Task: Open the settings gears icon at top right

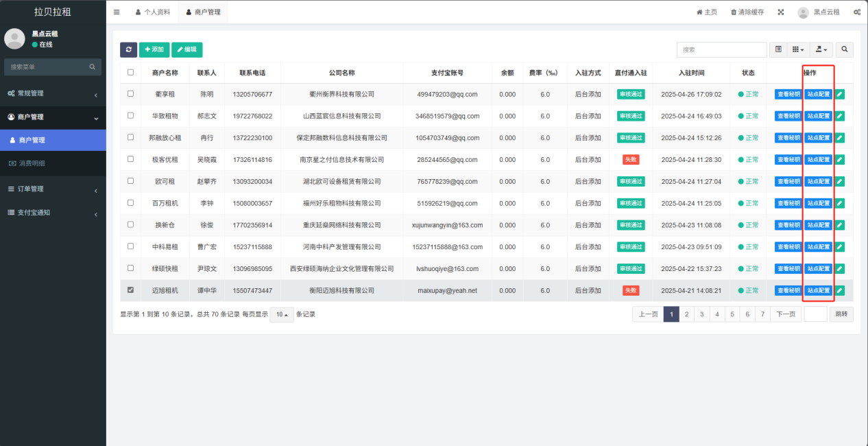Action: 857,12
